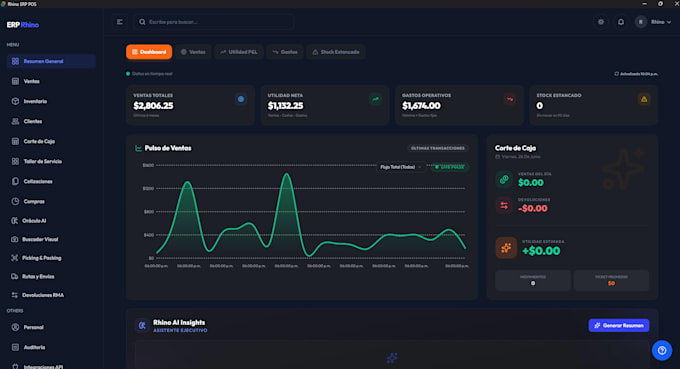Click the Datos en tiempo real label
The image size is (680, 369).
[152, 74]
